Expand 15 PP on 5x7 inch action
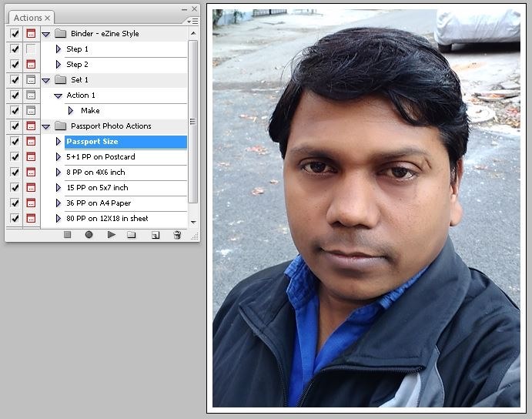The width and height of the screenshot is (532, 419). tap(58, 187)
